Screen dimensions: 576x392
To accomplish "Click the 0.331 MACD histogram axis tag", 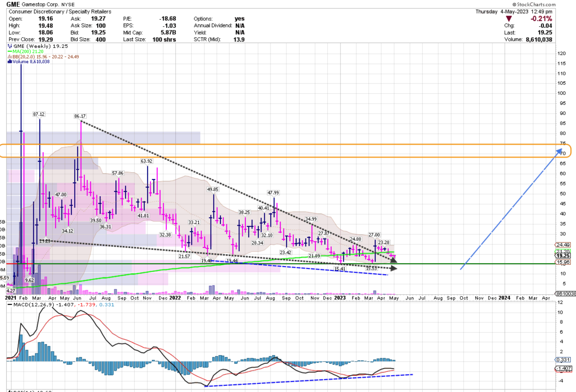I will (x=563, y=359).
